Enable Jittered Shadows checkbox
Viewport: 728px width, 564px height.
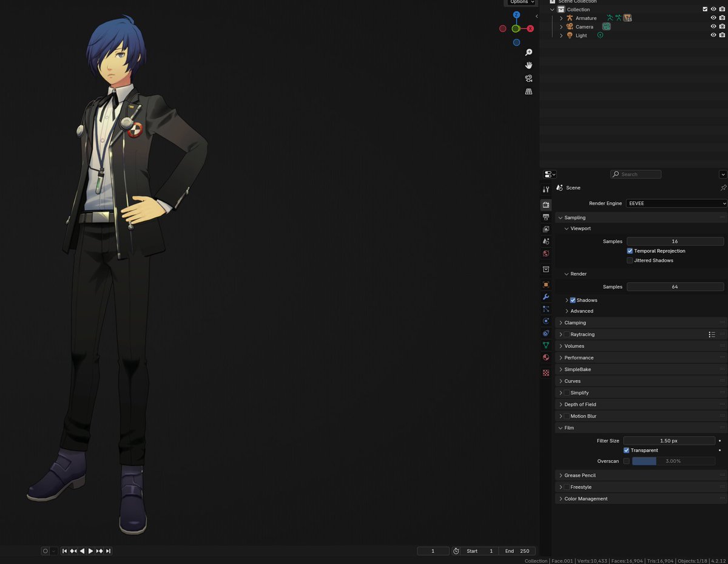(630, 260)
